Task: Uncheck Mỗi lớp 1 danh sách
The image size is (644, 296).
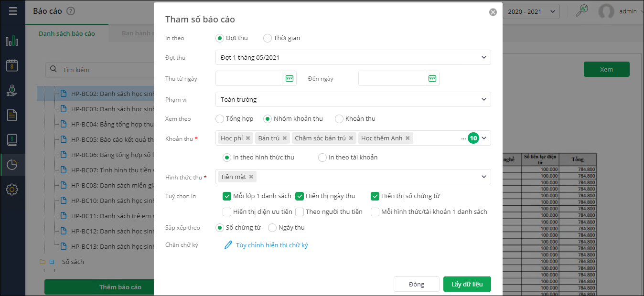Action: click(x=227, y=196)
